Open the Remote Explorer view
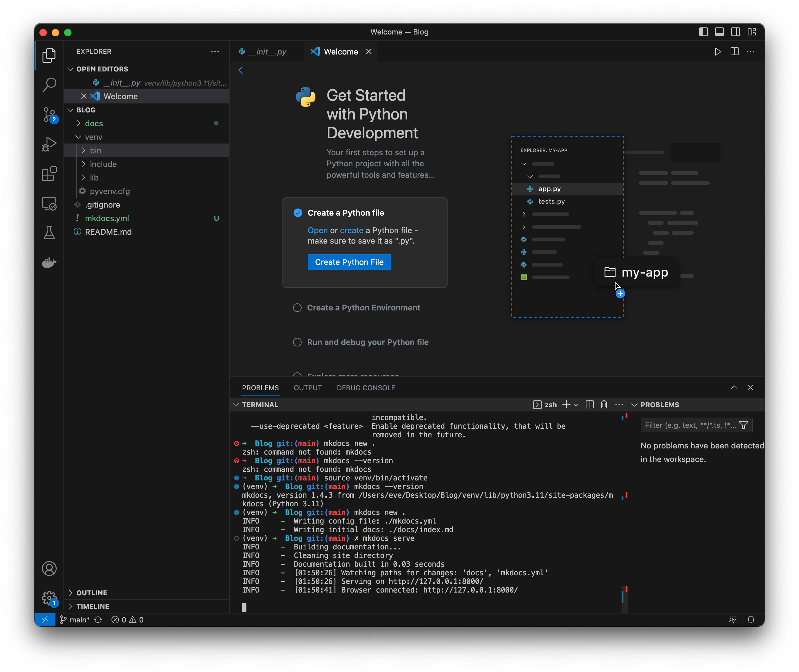Viewport: 799px width, 672px height. 49,204
